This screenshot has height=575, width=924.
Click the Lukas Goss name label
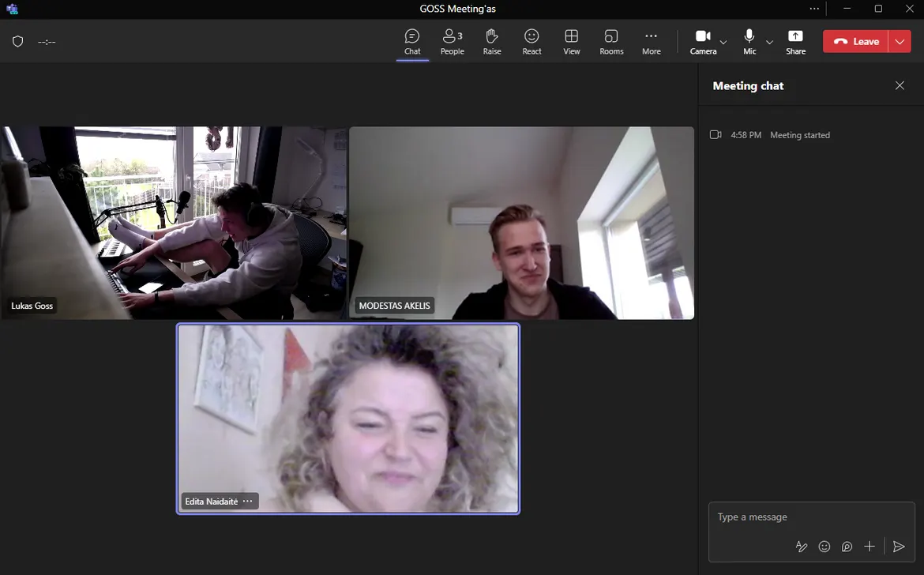pyautogui.click(x=32, y=306)
